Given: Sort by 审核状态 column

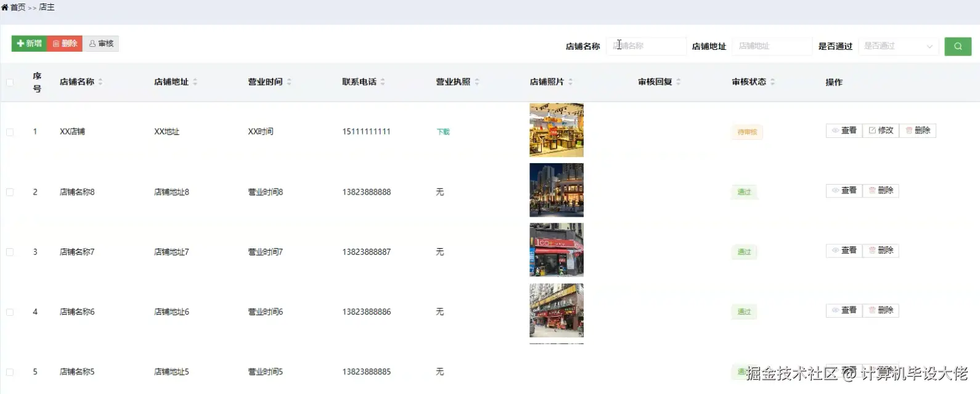Looking at the screenshot, I should pos(773,82).
